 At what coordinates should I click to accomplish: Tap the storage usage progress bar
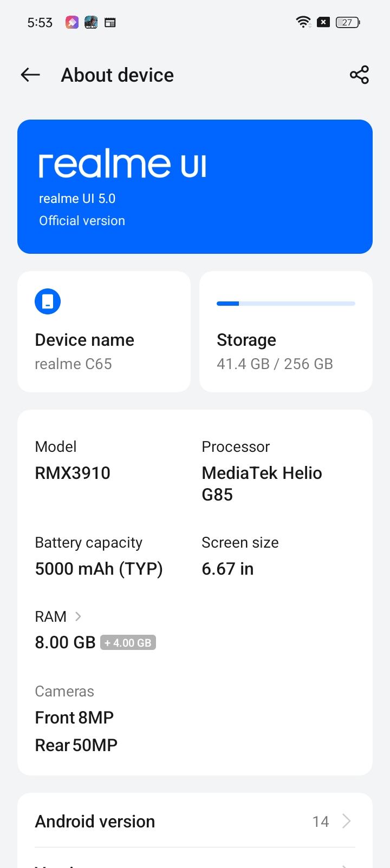[x=286, y=304]
